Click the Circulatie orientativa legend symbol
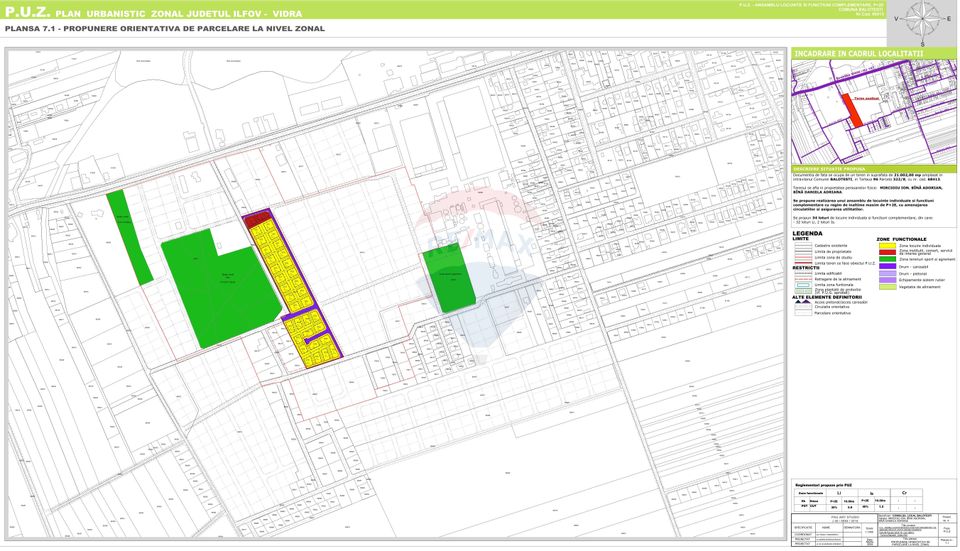 click(x=802, y=307)
